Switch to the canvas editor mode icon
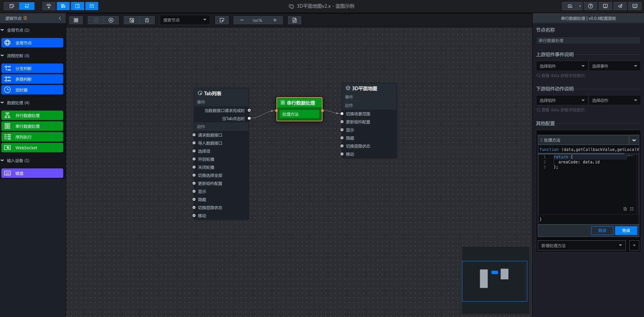644x317 pixels. [x=12, y=6]
